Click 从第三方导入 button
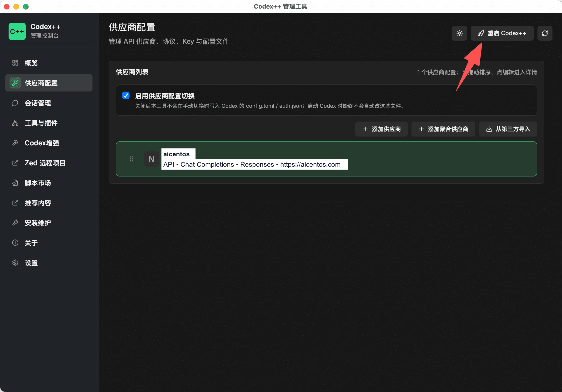 point(508,129)
